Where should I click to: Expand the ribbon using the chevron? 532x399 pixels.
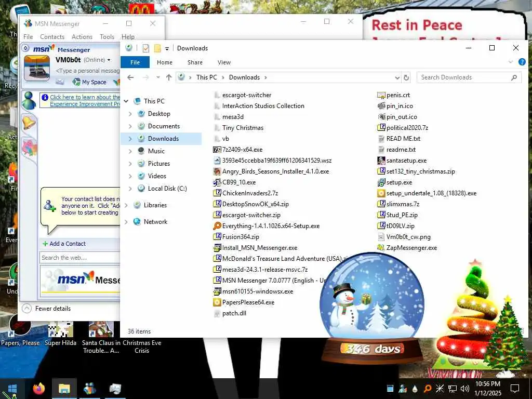[x=511, y=62]
